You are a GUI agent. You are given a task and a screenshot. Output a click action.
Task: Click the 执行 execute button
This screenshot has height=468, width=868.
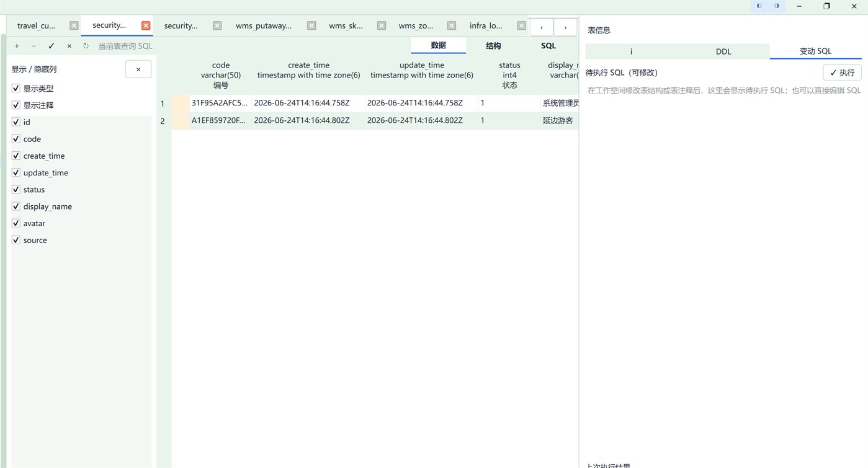click(x=842, y=73)
